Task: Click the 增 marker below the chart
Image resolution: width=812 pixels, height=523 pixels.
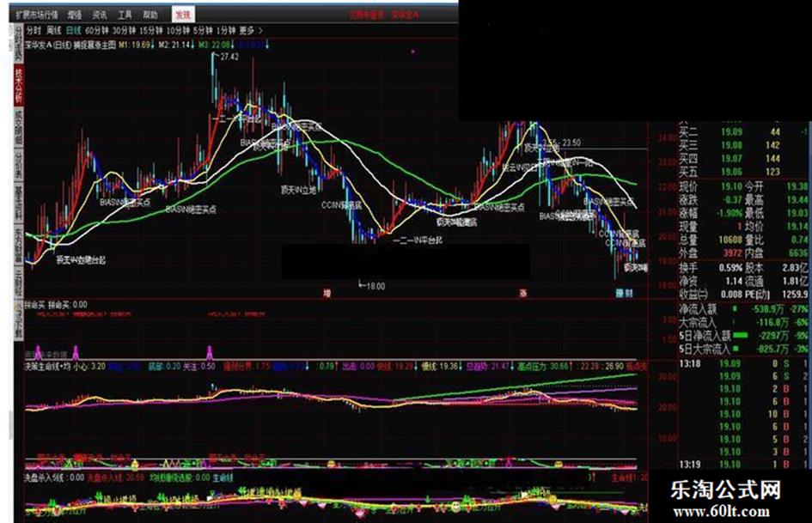Action: [x=327, y=293]
